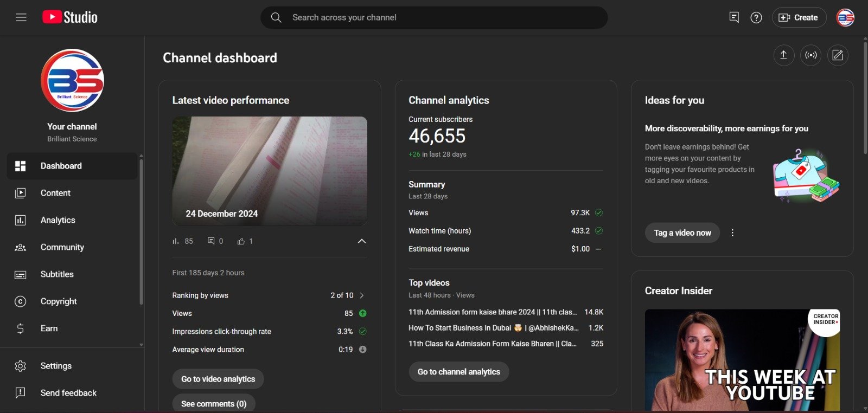This screenshot has height=413, width=868.
Task: Click the create post pencil icon
Action: tap(838, 55)
